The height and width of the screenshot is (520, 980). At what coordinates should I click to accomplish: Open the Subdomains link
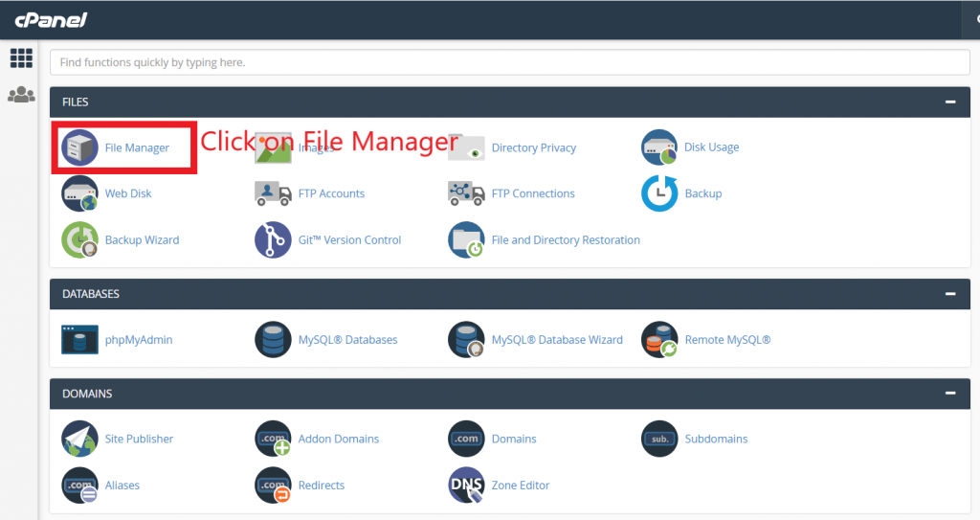coord(716,439)
